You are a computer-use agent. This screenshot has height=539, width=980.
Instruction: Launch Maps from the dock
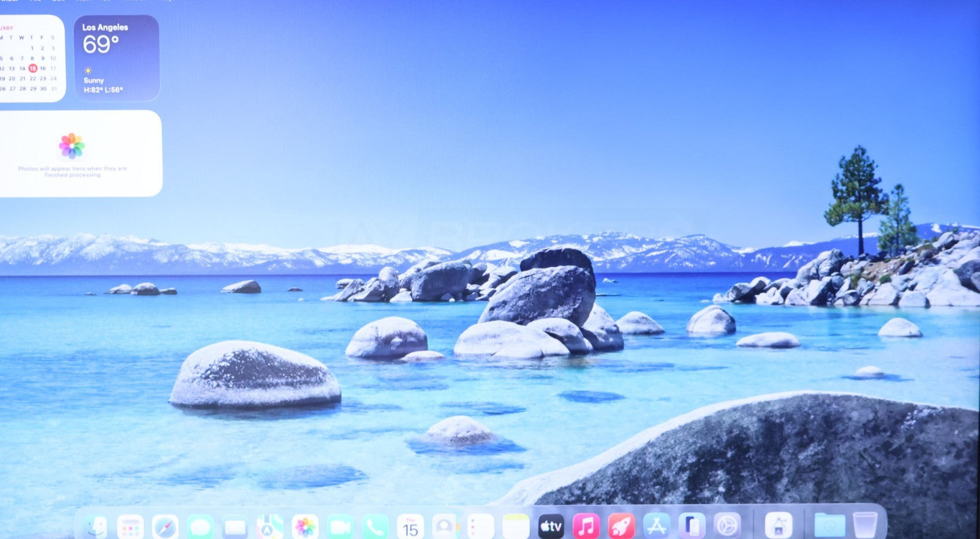[x=270, y=527]
